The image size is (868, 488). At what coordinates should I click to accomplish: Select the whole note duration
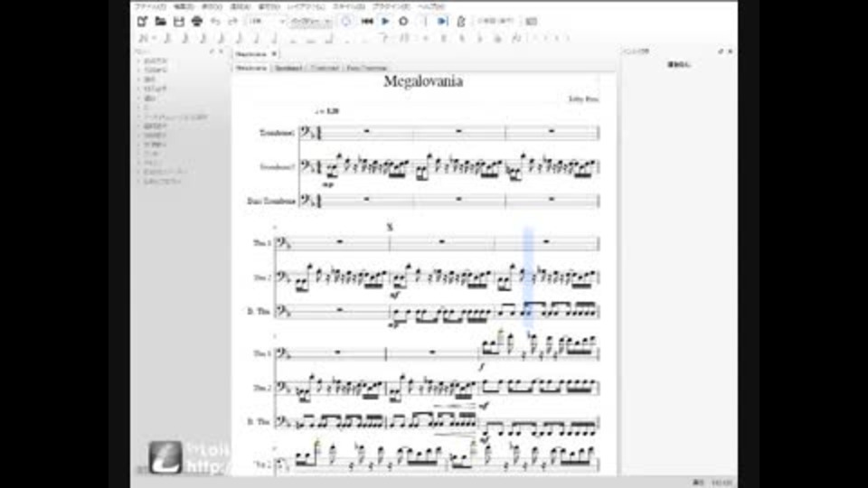[293, 38]
